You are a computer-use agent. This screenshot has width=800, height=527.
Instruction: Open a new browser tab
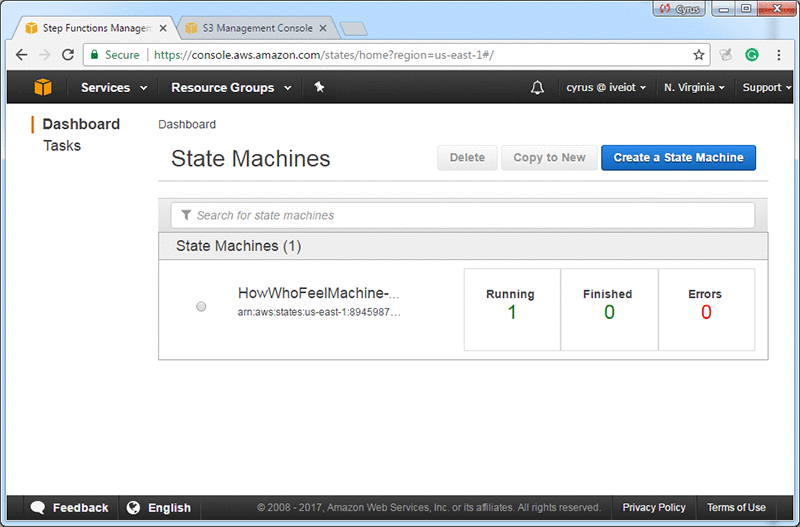354,29
